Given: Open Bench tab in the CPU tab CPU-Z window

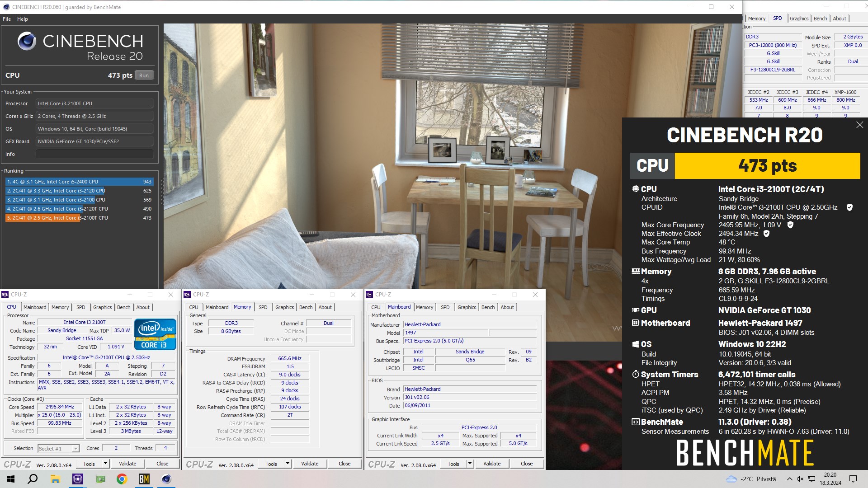Looking at the screenshot, I should 123,307.
